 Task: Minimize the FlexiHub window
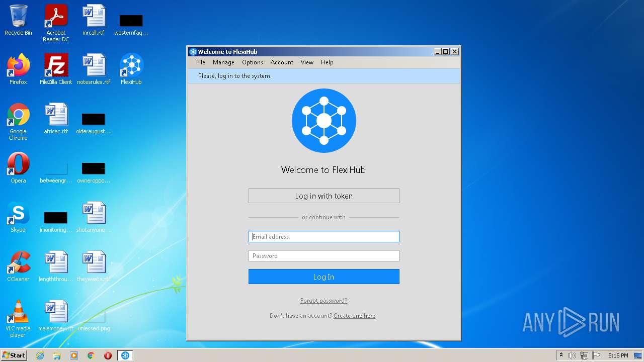pos(437,52)
